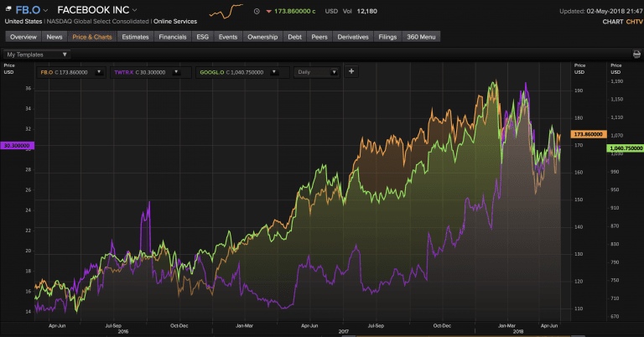Open the 360 Menu tab
644x337 pixels.
pyautogui.click(x=421, y=37)
